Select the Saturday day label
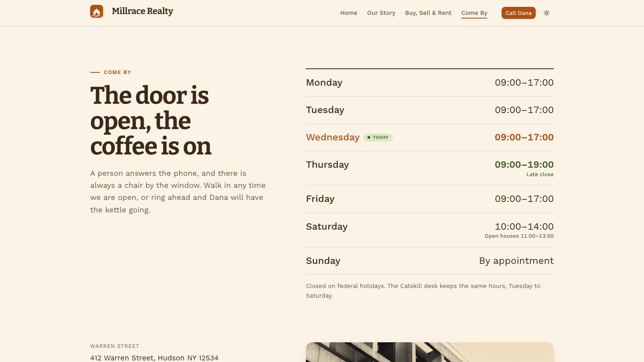 (x=326, y=226)
